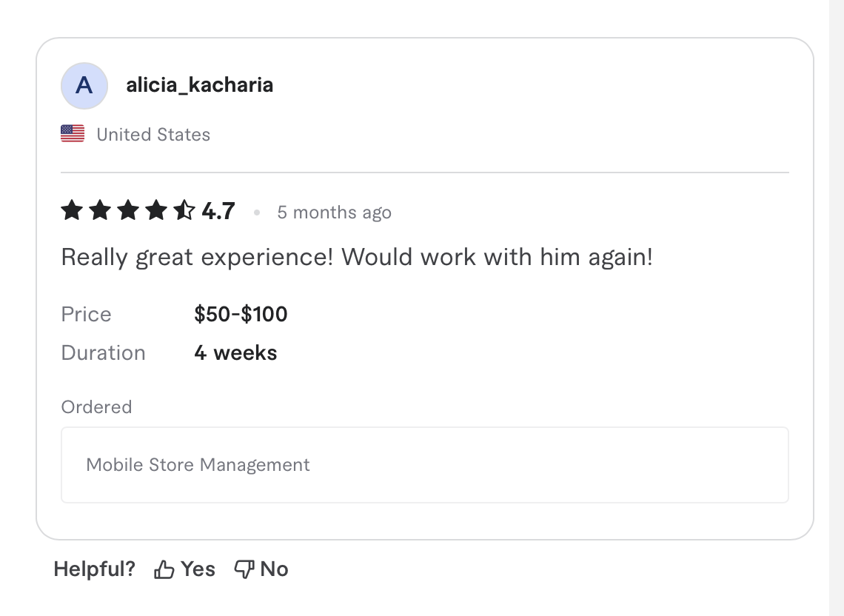Open the alicia_kacharia profile name
Screen dimensions: 844x616
point(199,84)
